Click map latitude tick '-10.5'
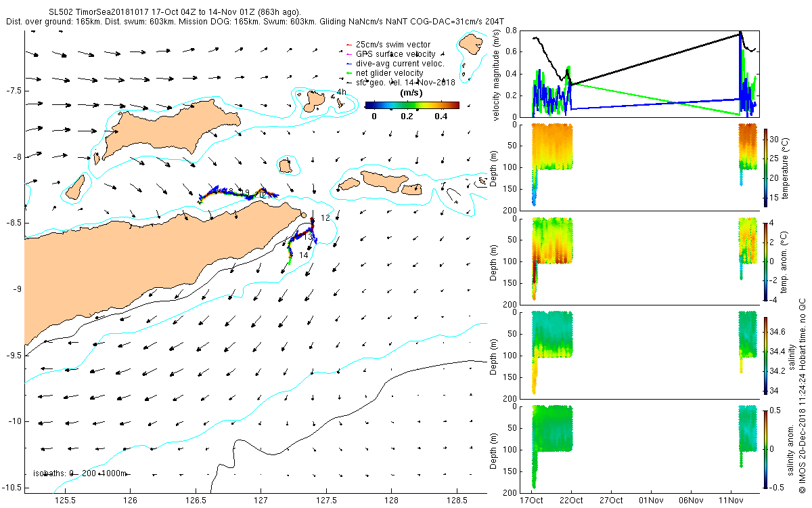812x508 pixels. (13, 487)
